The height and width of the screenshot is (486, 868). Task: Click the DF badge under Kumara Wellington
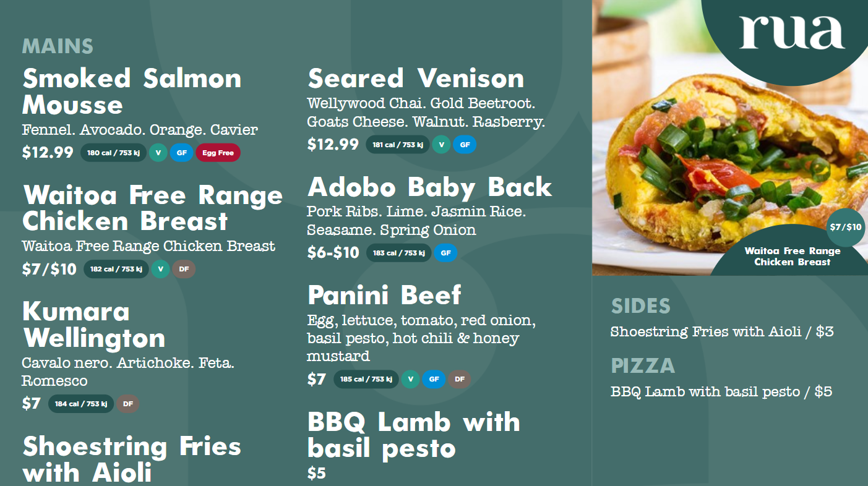(128, 404)
